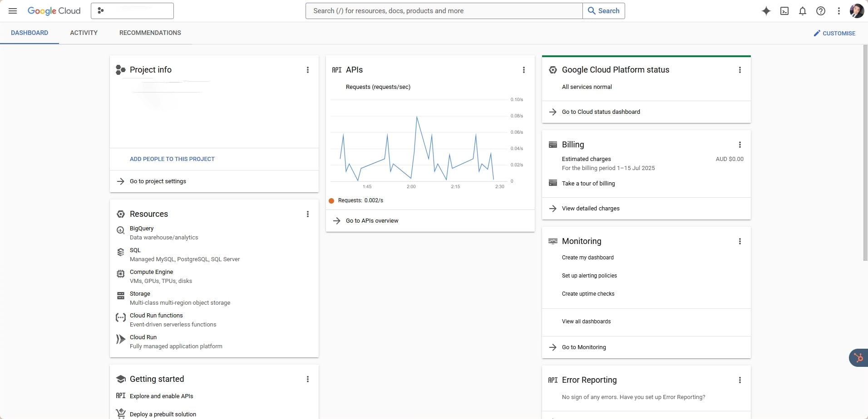
Task: Open the Help icon
Action: 820,10
